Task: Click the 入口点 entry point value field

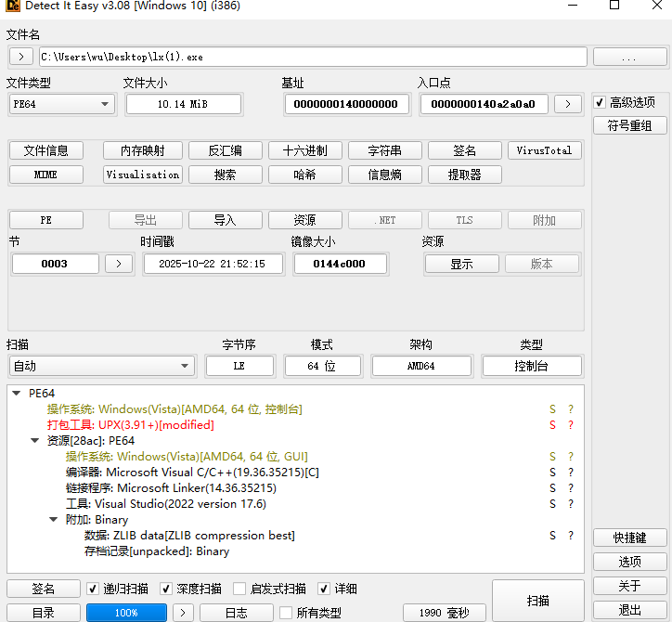Action: pos(484,104)
